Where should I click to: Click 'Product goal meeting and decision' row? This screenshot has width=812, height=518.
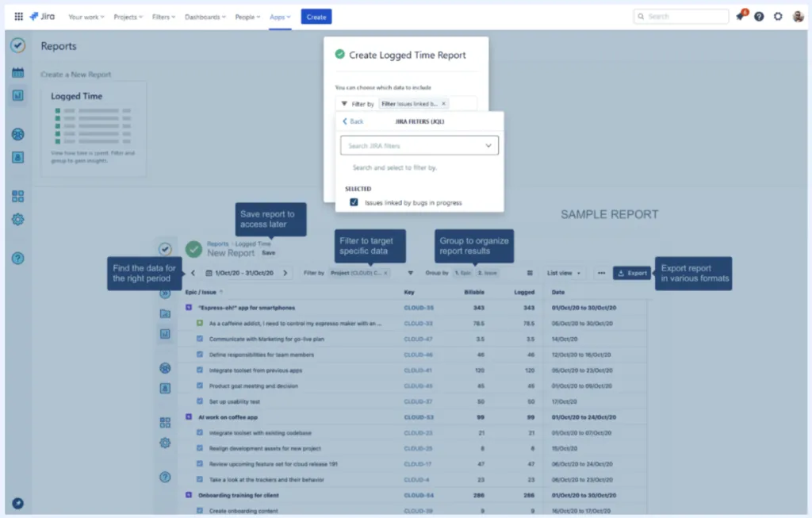412,386
